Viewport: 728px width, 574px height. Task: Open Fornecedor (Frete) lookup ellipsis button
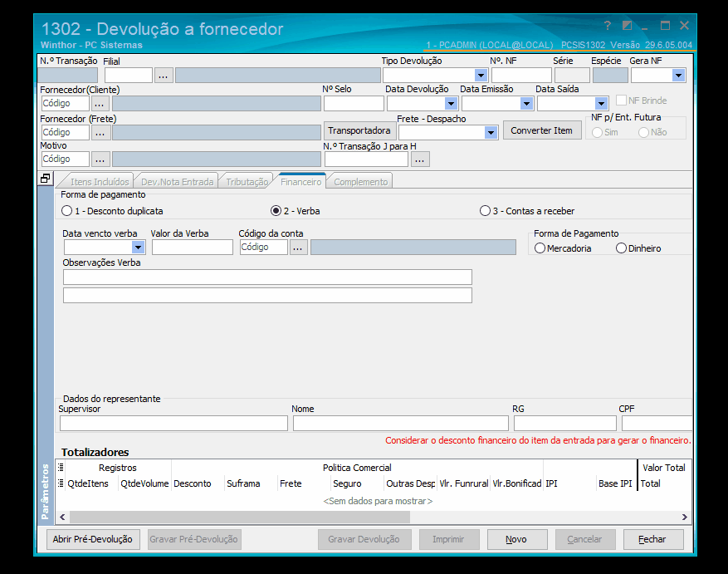click(x=100, y=132)
